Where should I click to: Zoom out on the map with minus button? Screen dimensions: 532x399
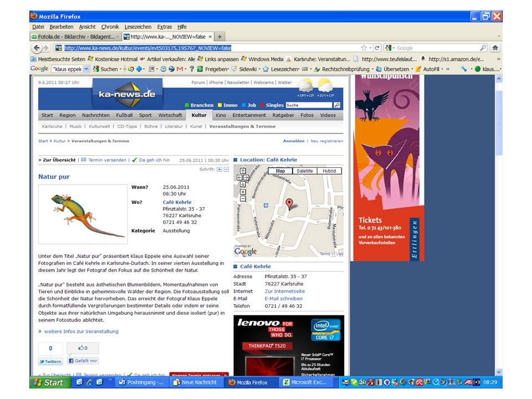point(243,198)
